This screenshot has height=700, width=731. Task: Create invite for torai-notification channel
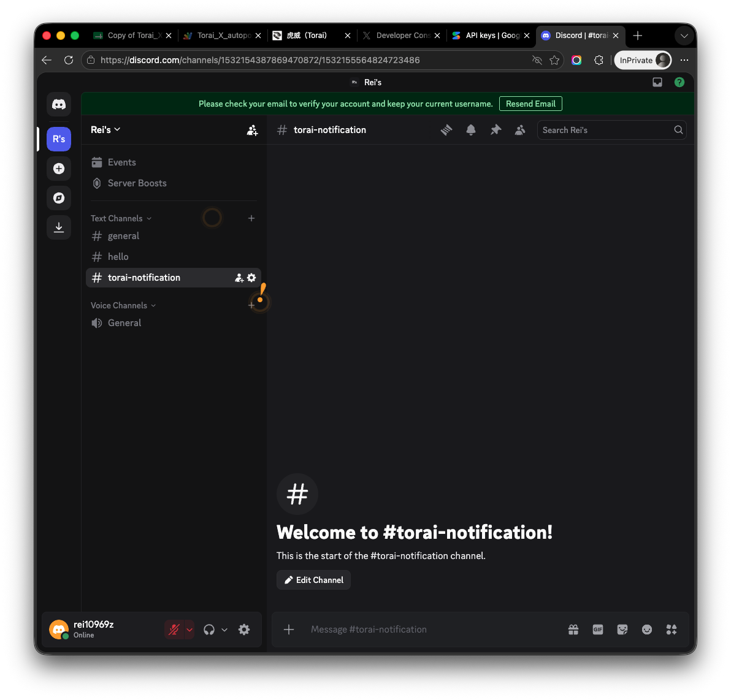click(239, 278)
